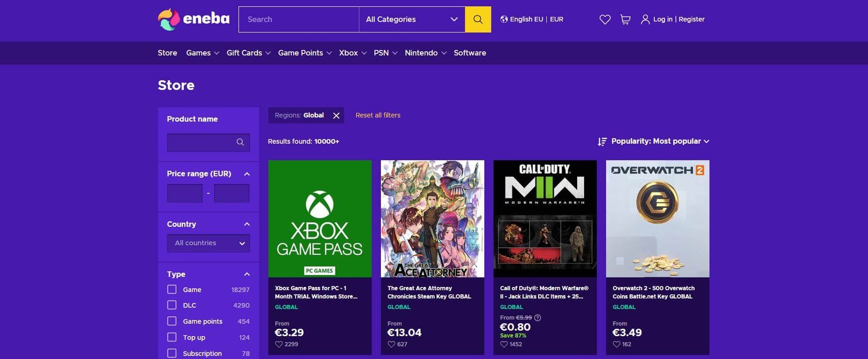868x359 pixels.
Task: Click heart icon on Xbox Game Pass card
Action: click(279, 344)
